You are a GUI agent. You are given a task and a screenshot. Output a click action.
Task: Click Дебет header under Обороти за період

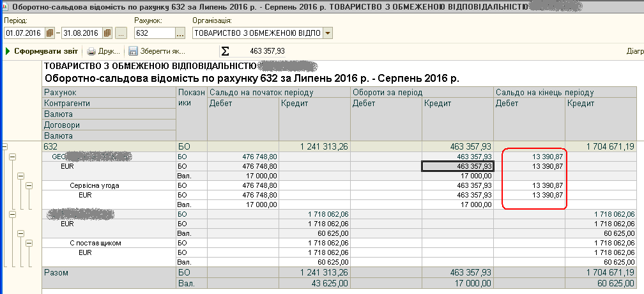(387, 120)
